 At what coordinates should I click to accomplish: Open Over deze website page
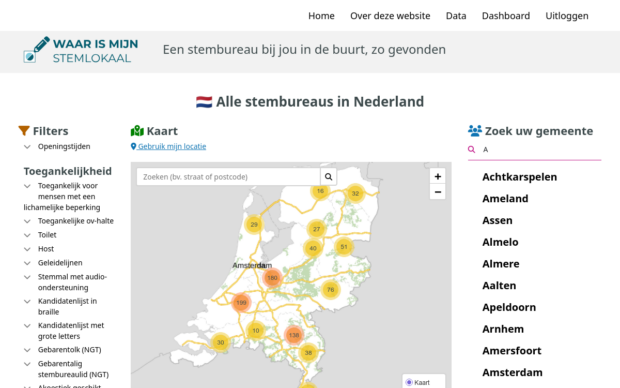[x=390, y=16]
